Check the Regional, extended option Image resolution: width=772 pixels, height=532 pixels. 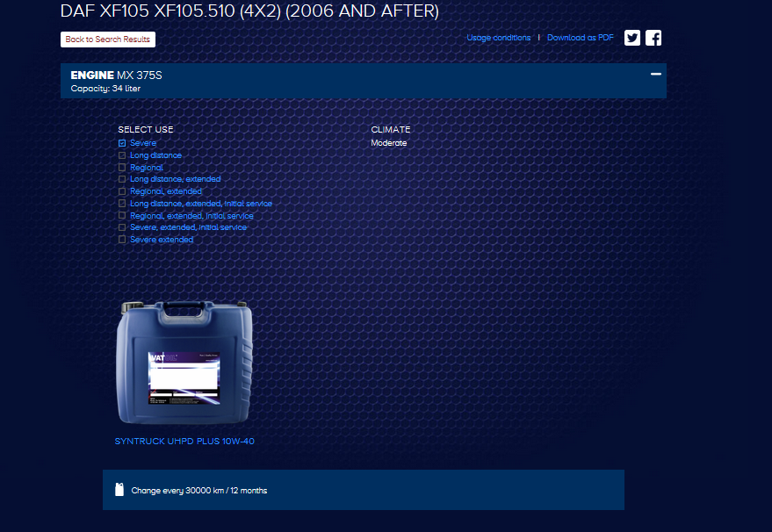[122, 191]
